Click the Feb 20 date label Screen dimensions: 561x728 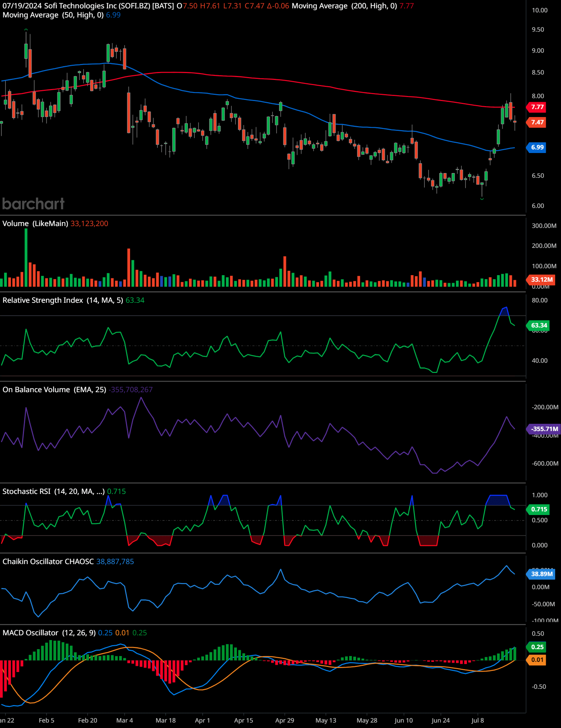tap(88, 720)
